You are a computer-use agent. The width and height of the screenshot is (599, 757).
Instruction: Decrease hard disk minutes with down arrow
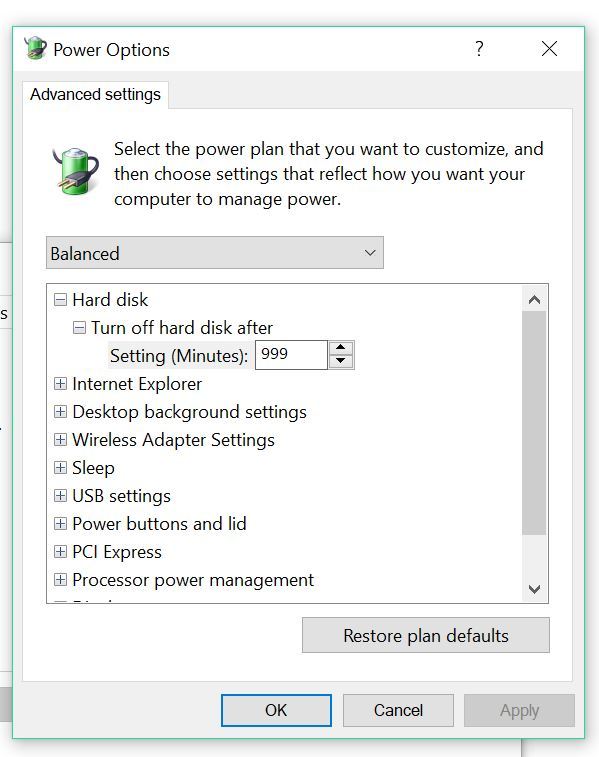click(341, 361)
